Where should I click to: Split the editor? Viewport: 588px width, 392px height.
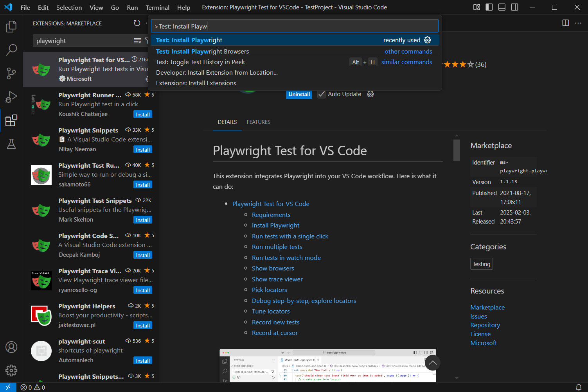click(565, 23)
